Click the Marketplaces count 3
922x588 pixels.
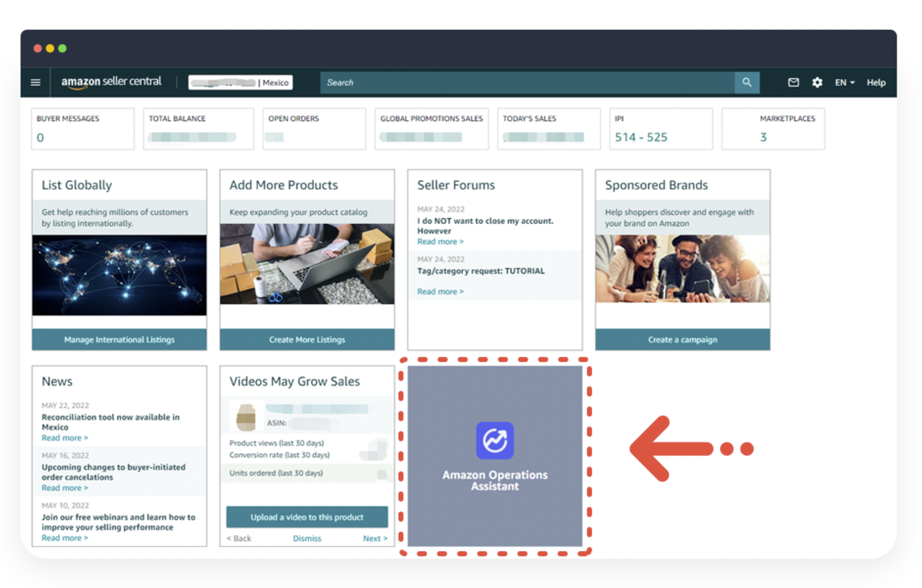click(x=763, y=137)
